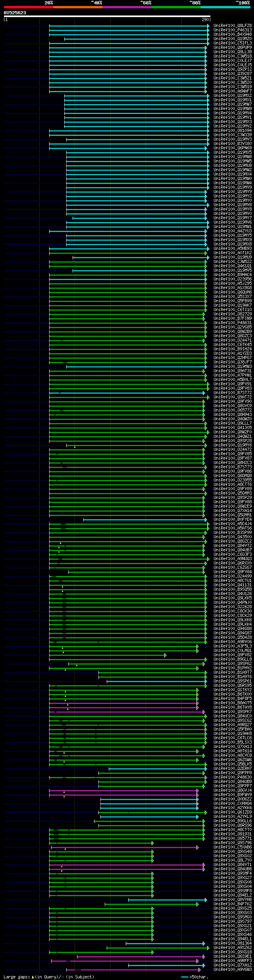Click the green segment of the identity legend
Screen dimensions: 254x980
176,7
